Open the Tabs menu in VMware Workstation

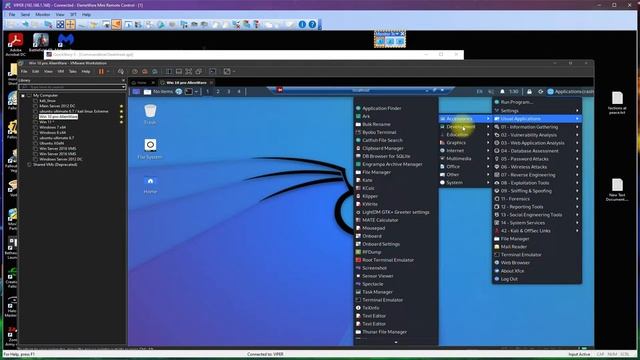point(73,71)
